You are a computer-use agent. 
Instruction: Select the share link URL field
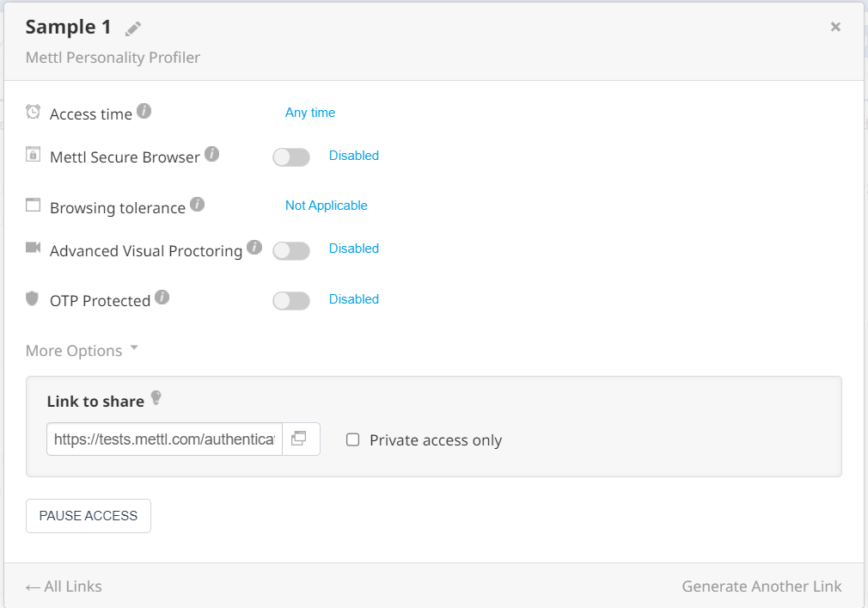tap(164, 439)
